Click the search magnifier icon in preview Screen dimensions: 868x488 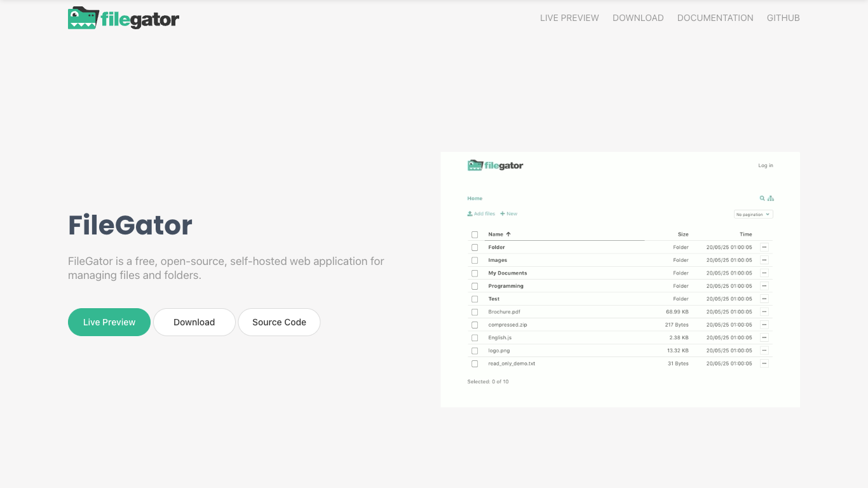tap(763, 198)
